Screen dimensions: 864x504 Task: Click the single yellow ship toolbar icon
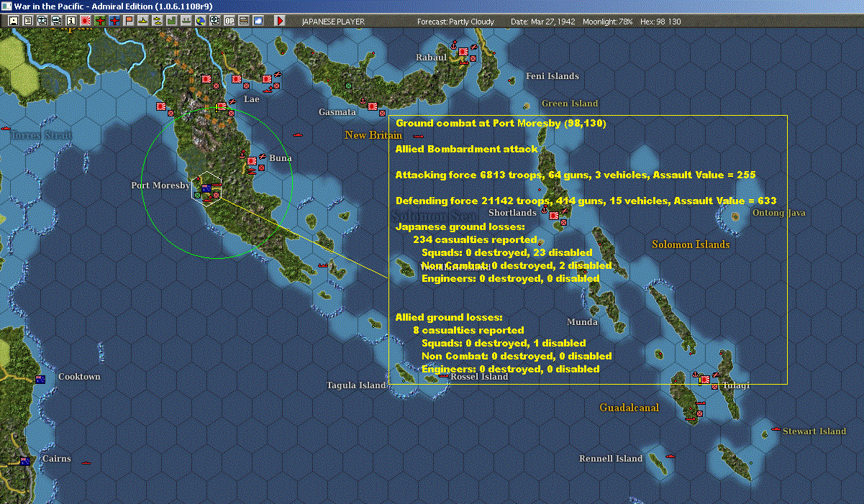(x=143, y=21)
